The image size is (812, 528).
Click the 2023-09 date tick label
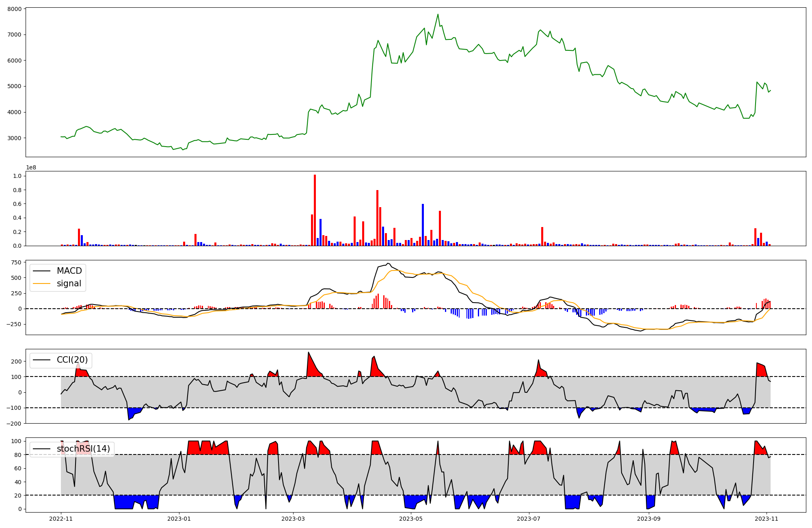click(x=649, y=519)
